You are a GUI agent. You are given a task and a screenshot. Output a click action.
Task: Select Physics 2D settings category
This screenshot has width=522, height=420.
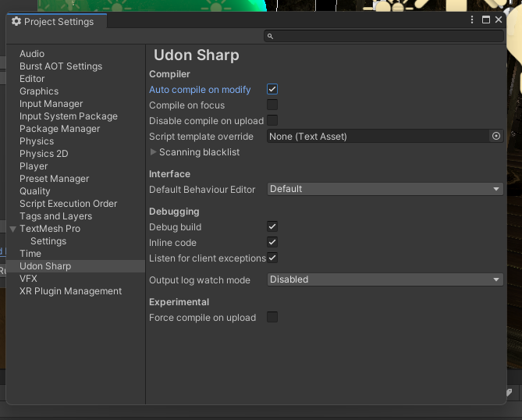44,154
